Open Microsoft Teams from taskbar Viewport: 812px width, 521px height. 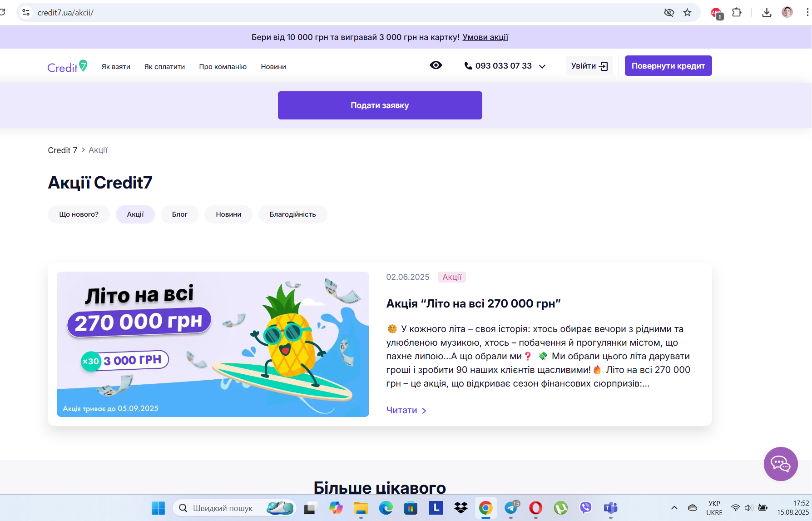[x=611, y=508]
